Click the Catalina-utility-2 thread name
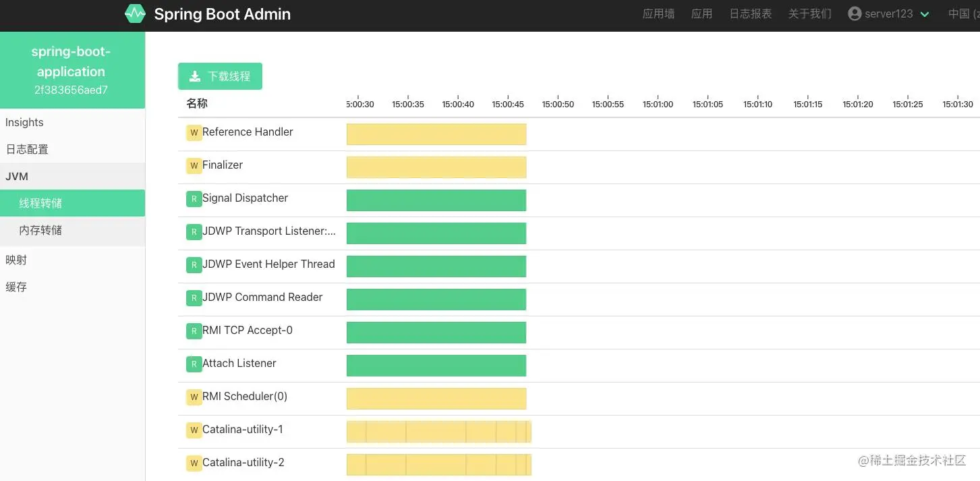 coord(243,463)
